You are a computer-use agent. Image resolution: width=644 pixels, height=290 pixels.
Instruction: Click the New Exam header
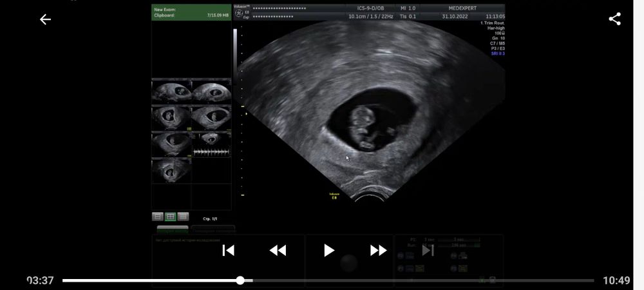point(165,10)
